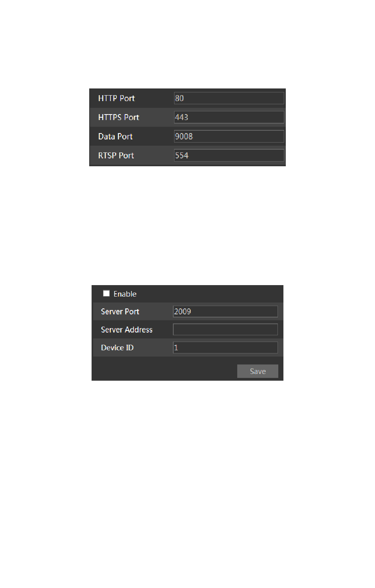This screenshot has height=588, width=375.
Task: Click the HTTP Port input field
Action: [229, 98]
